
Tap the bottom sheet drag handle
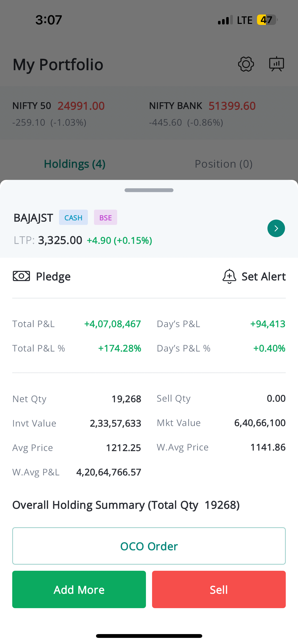[x=149, y=190]
